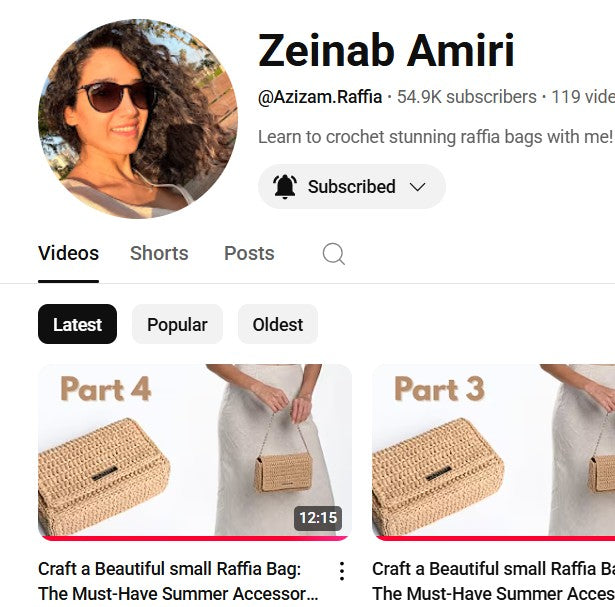
Task: Click the red watch progress bar under Part 4
Action: [x=195, y=538]
